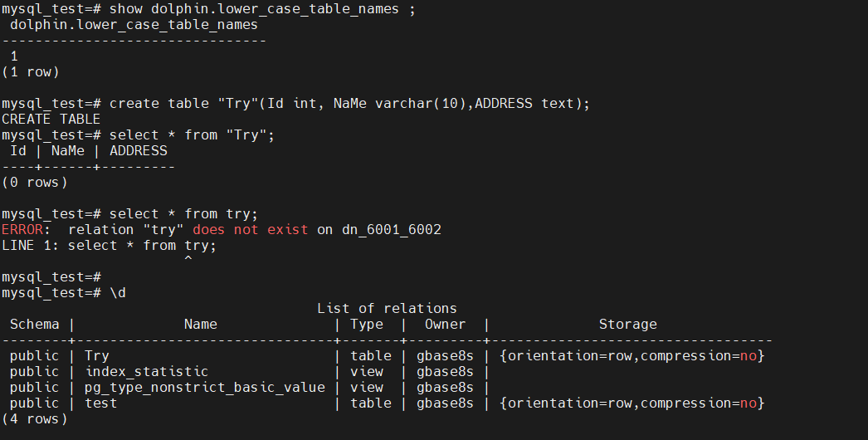Screen dimensions: 868x440
Task: Click the value 1 in the result
Action: click(14, 56)
